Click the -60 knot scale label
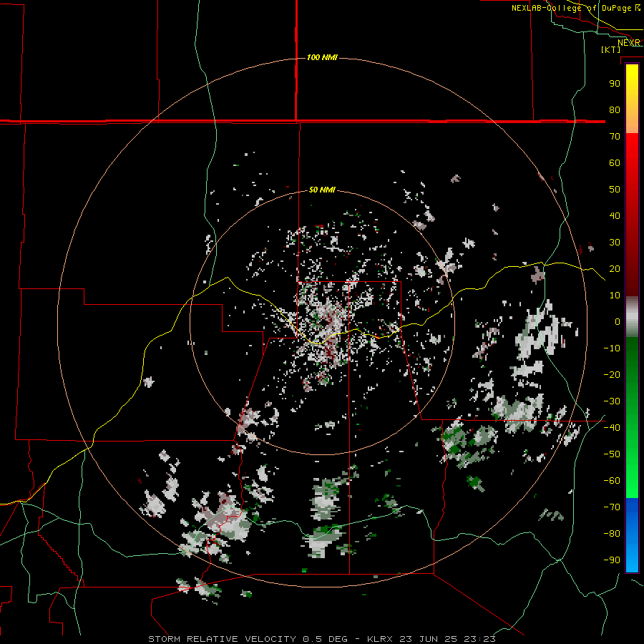644x644 pixels. (612, 481)
